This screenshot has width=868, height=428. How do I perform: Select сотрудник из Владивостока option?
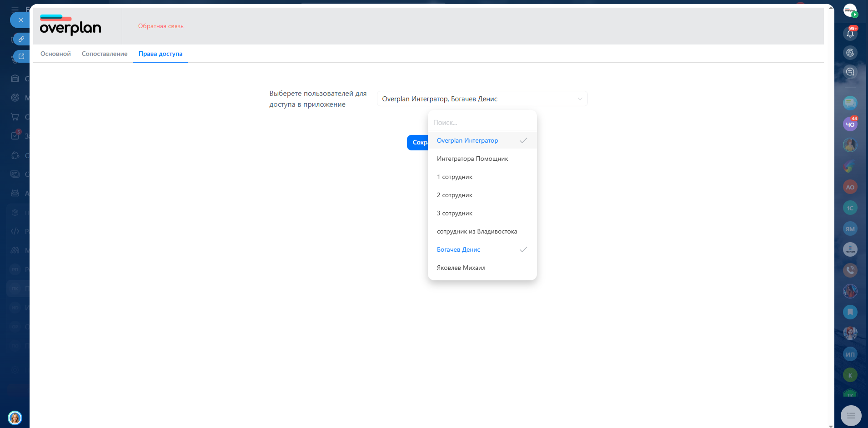[482, 231]
